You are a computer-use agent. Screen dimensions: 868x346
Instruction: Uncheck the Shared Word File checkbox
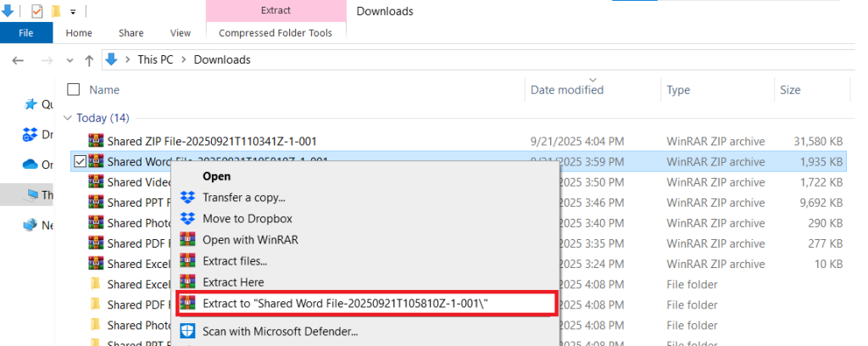(79, 161)
